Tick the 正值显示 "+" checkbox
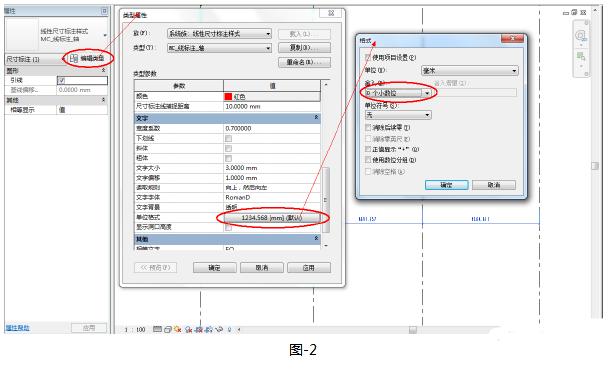 tap(367, 149)
